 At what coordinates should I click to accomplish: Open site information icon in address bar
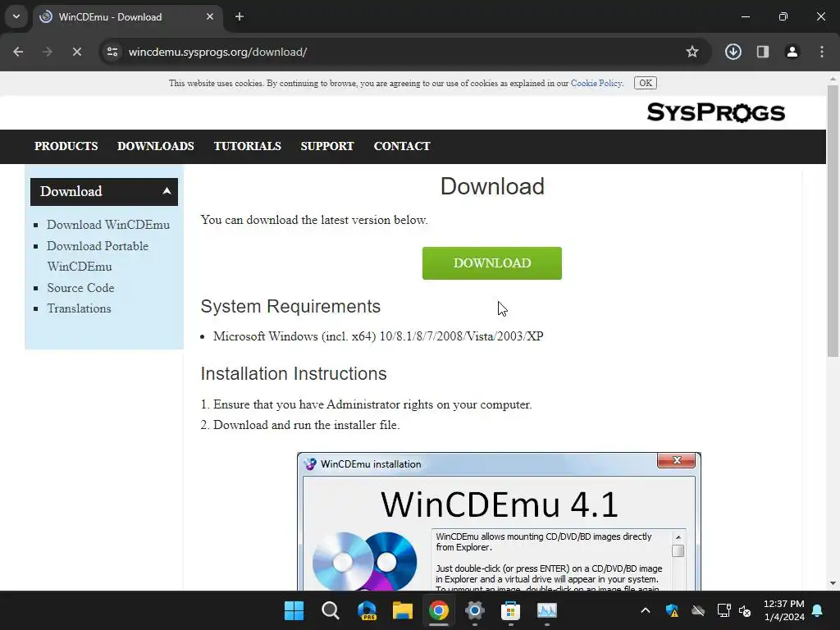pos(112,52)
